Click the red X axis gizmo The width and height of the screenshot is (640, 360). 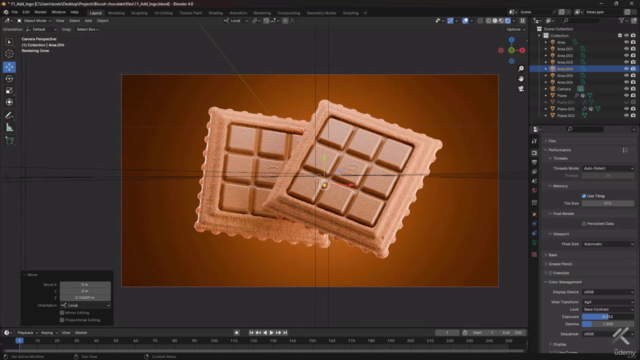point(522,50)
